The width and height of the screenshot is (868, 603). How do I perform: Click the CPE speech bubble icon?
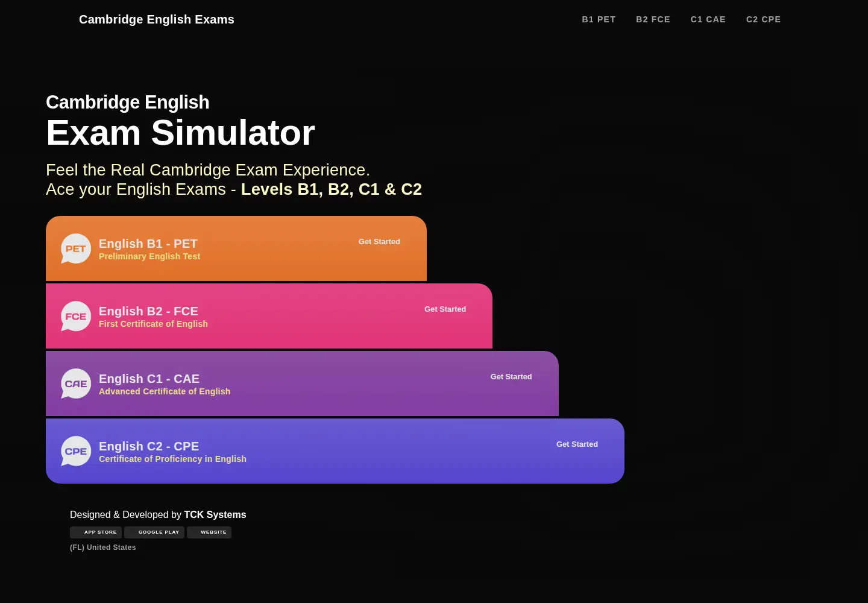pos(76,451)
